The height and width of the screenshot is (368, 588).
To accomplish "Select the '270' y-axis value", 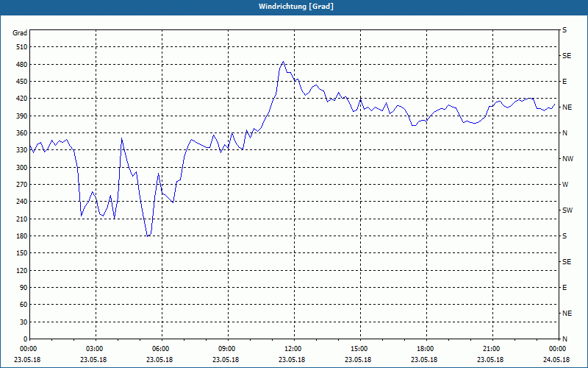I will 22,185.
